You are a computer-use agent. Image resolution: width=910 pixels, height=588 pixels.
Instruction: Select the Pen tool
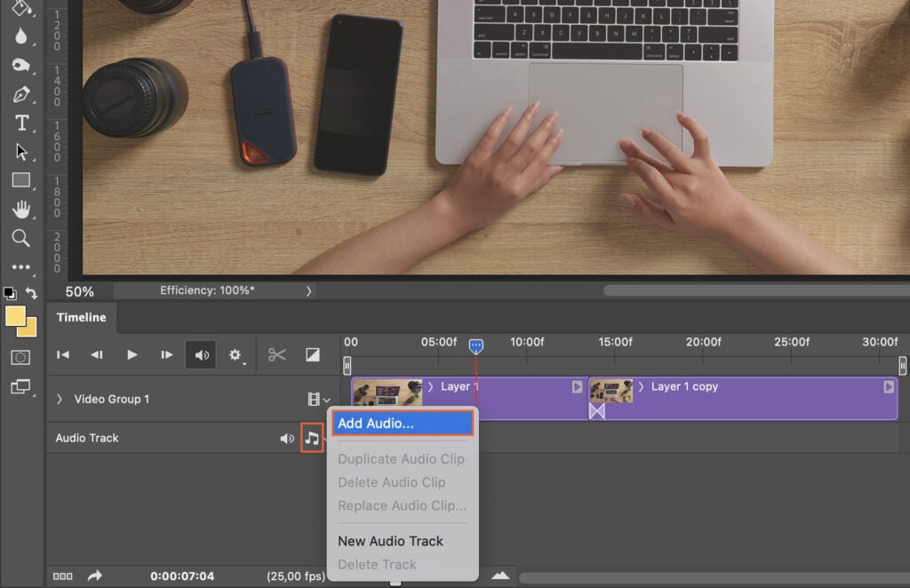[22, 93]
